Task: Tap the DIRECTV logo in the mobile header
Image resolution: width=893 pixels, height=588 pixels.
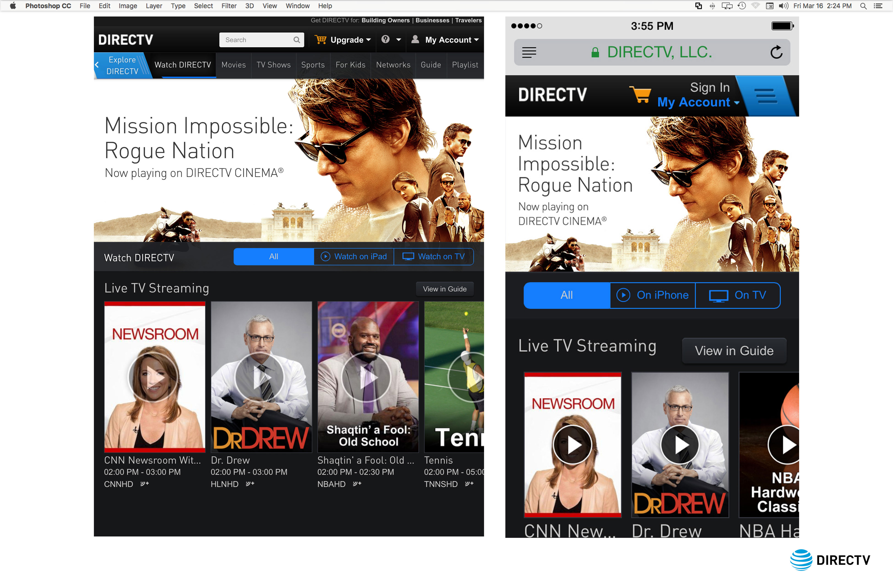Action: coord(552,95)
